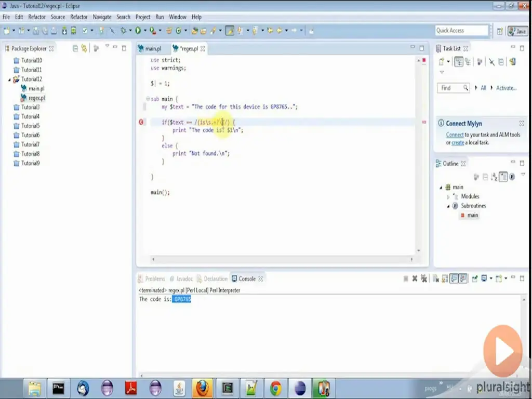532x399 pixels.
Task: Click Pin Console icon
Action: (475, 279)
